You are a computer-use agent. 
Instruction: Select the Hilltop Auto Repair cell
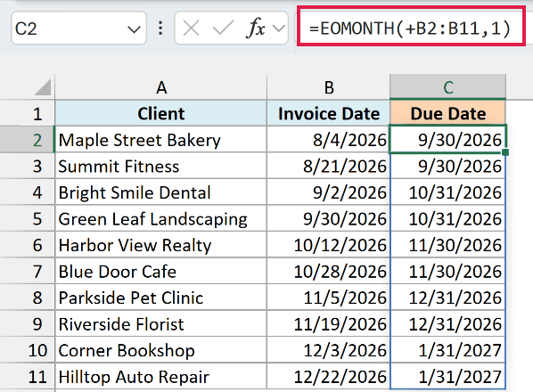coord(161,376)
